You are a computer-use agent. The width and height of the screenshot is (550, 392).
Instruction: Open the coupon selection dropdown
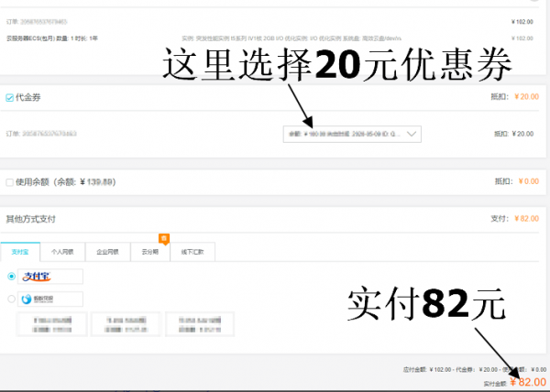[353, 134]
